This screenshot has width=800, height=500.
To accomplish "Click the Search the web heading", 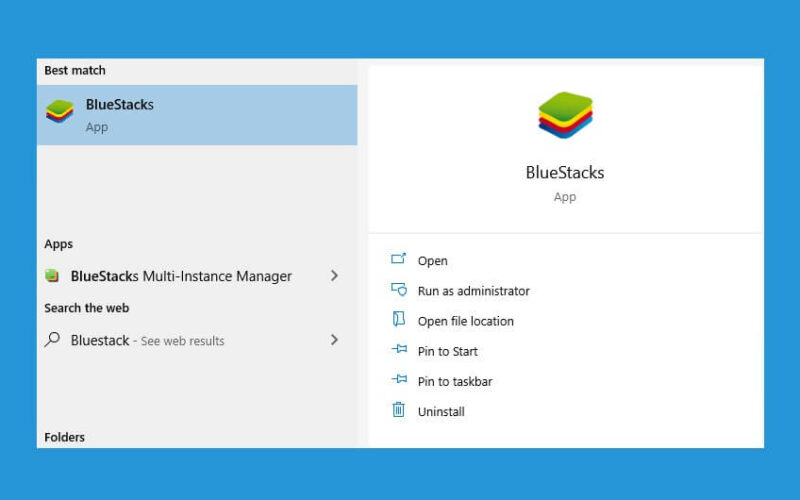I will click(86, 308).
